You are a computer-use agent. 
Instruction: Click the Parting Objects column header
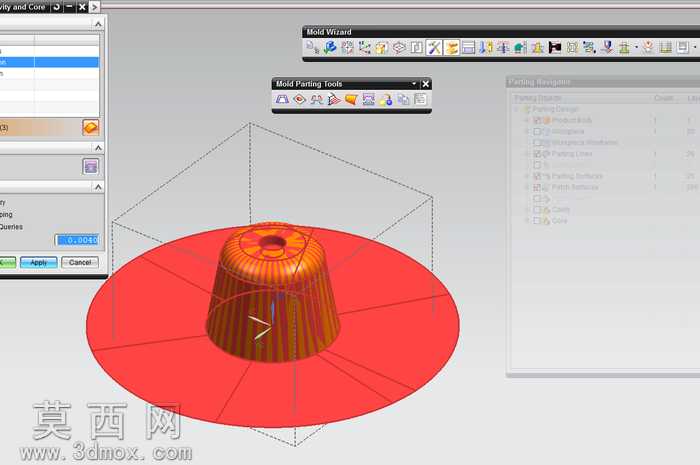click(538, 98)
